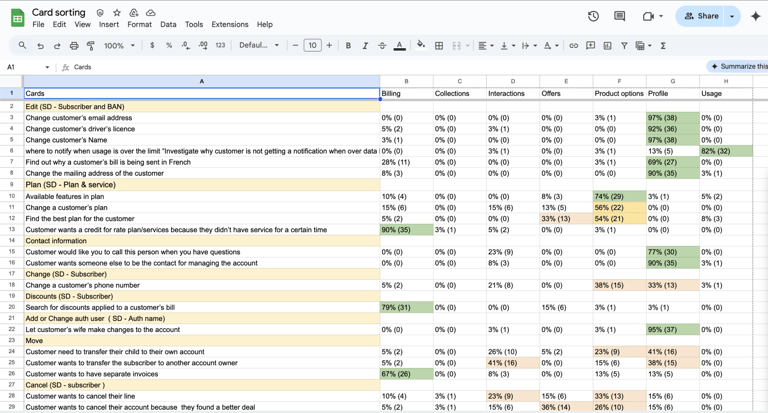Click the undo icon
This screenshot has height=413, width=768.
coord(40,46)
